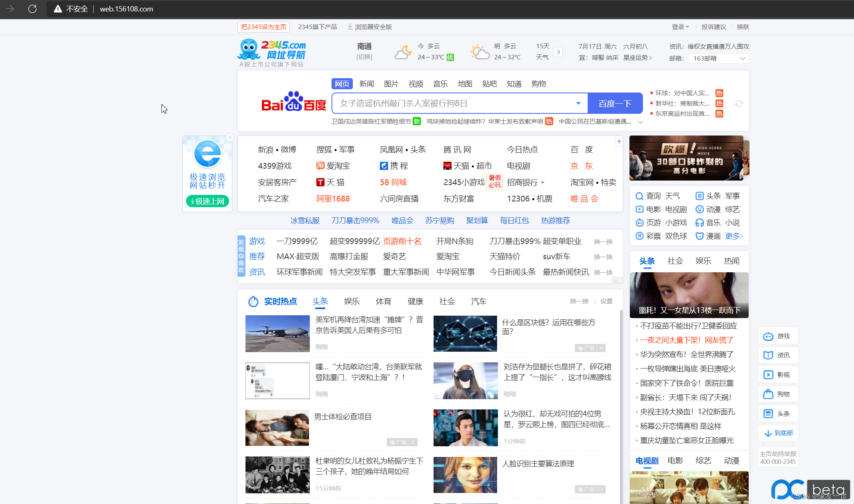
Task: Open the 京东 link
Action: (x=581, y=166)
